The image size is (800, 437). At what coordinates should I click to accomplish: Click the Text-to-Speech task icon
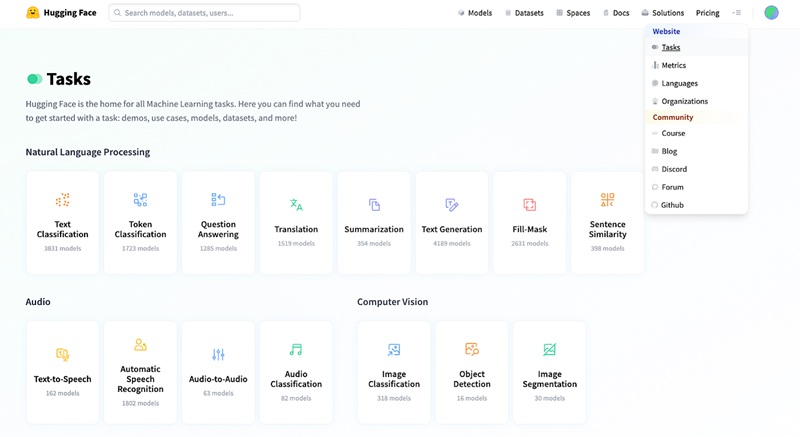[x=62, y=354]
